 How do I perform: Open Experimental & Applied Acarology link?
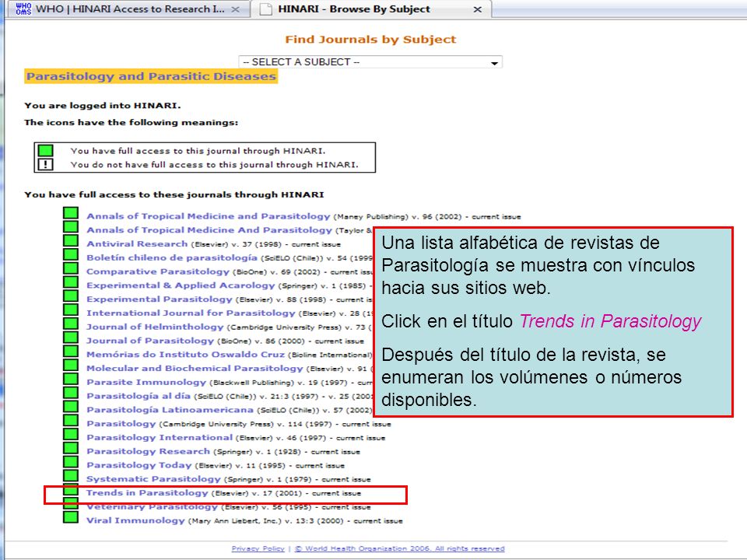click(181, 285)
